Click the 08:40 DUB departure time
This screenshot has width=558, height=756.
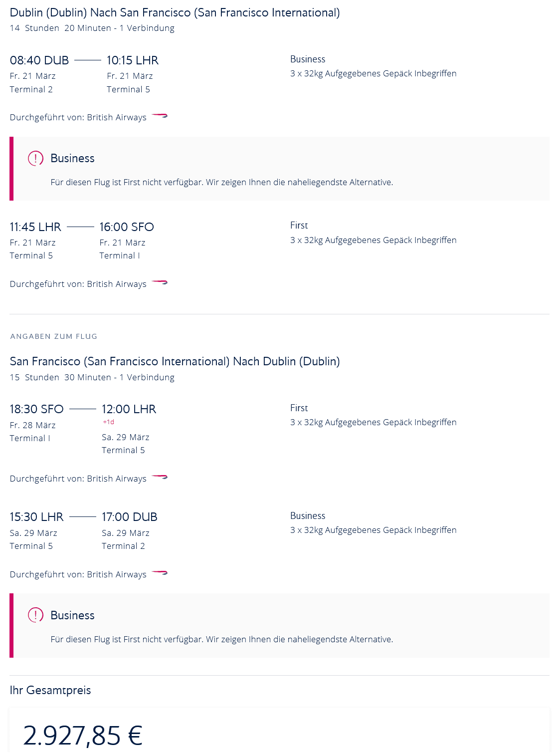[39, 60]
